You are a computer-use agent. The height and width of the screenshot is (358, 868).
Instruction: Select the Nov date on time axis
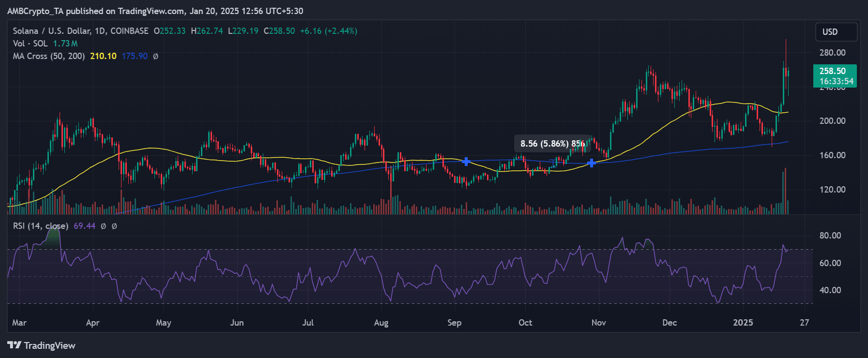598,323
